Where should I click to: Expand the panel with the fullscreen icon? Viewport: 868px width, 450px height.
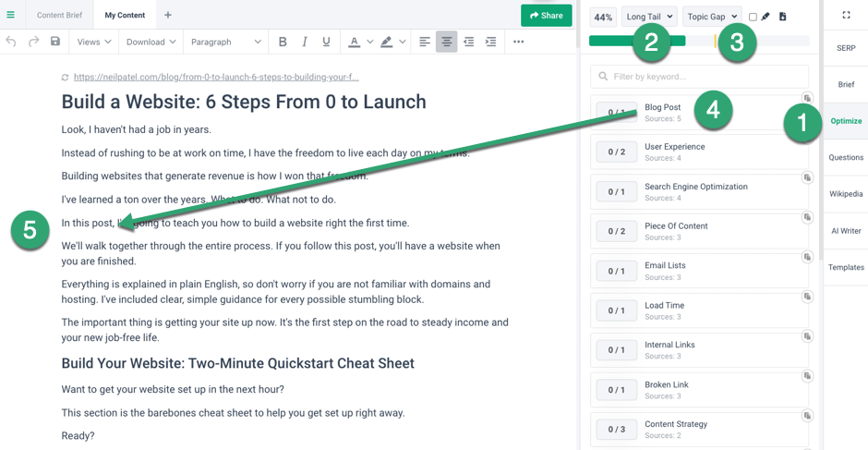click(846, 15)
